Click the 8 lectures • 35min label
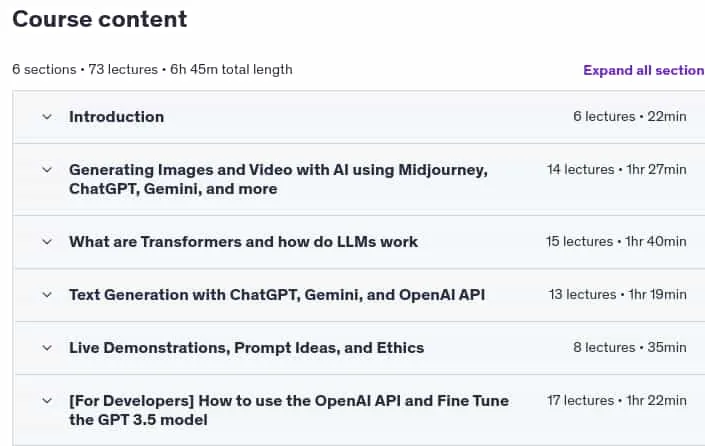705x446 pixels. (x=629, y=348)
